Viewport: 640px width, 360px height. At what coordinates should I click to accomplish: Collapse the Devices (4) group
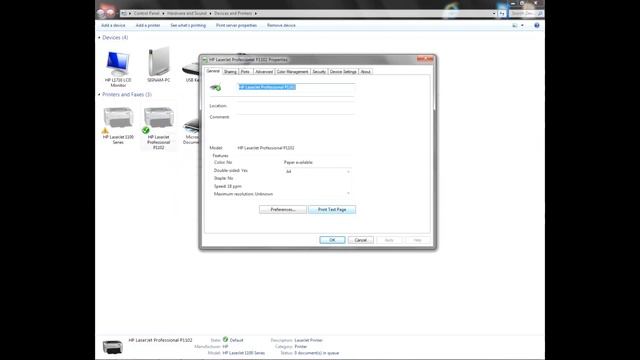pos(99,38)
